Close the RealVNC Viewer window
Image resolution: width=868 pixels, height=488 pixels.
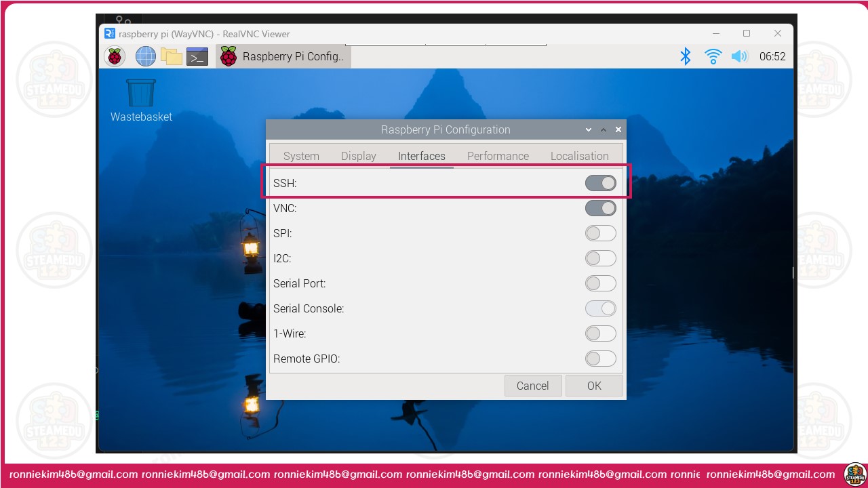(x=778, y=33)
